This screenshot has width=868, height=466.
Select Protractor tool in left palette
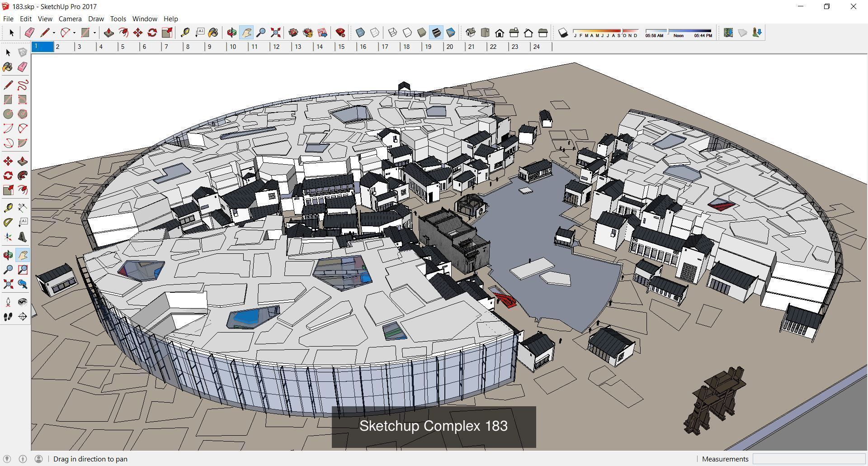pyautogui.click(x=8, y=223)
